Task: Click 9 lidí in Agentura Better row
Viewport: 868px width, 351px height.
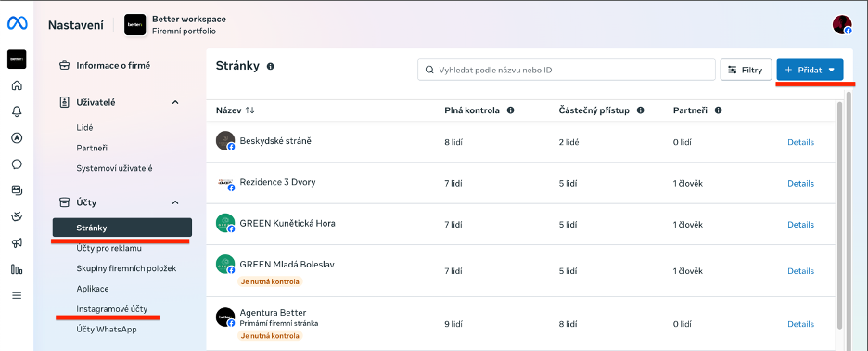Action: click(x=453, y=324)
